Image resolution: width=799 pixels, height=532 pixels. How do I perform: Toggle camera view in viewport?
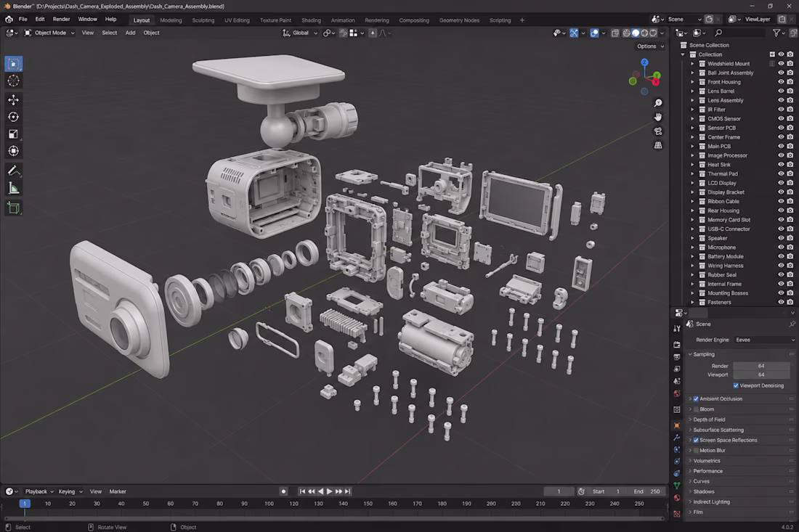pos(658,131)
